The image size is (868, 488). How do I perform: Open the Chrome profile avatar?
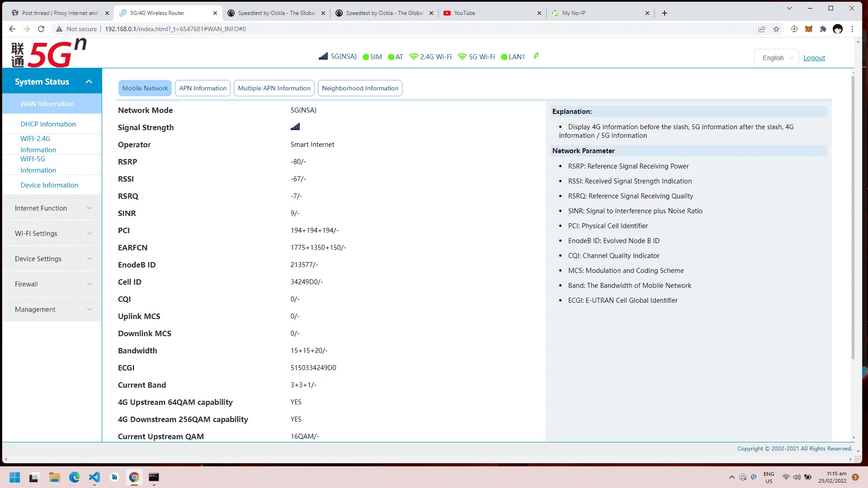point(838,29)
